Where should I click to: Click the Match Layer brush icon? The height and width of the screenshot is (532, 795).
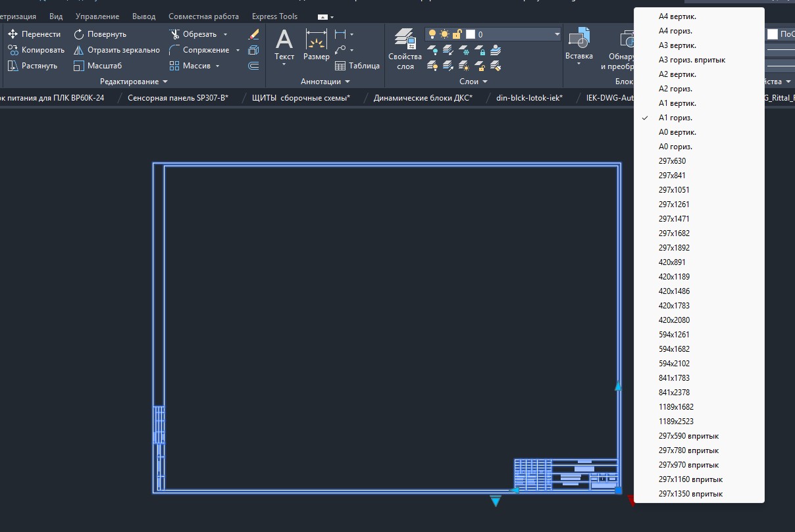(496, 66)
